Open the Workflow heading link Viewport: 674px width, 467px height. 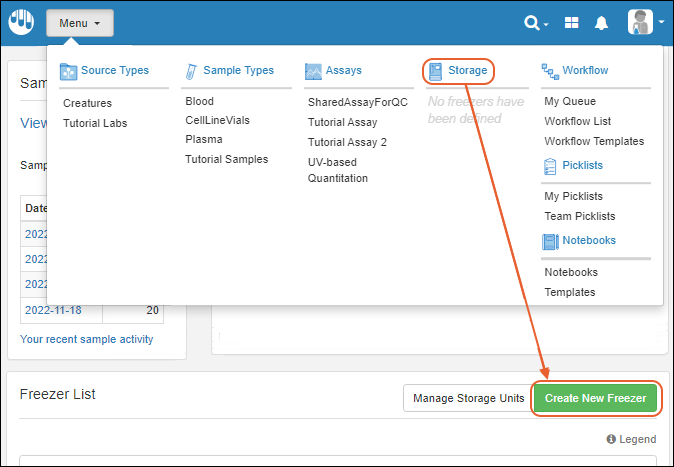pyautogui.click(x=585, y=71)
